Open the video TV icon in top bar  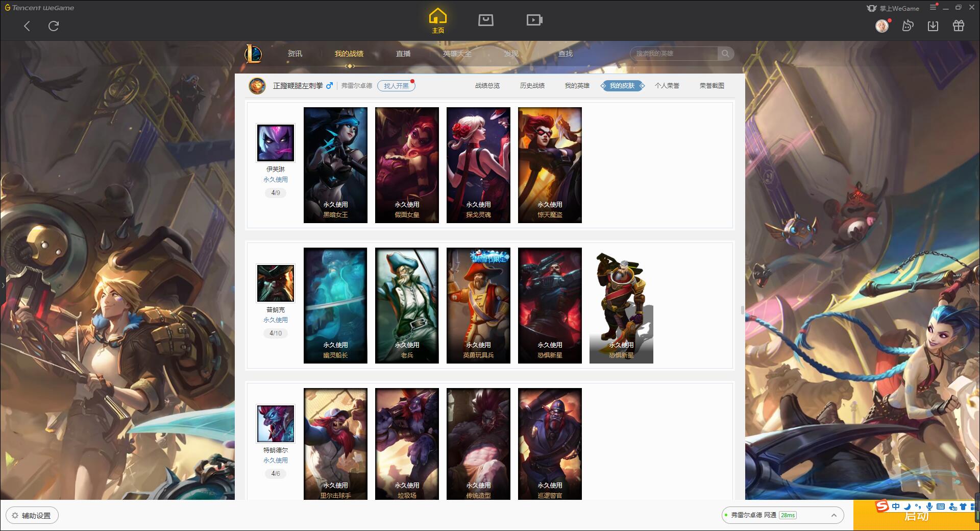(x=534, y=20)
